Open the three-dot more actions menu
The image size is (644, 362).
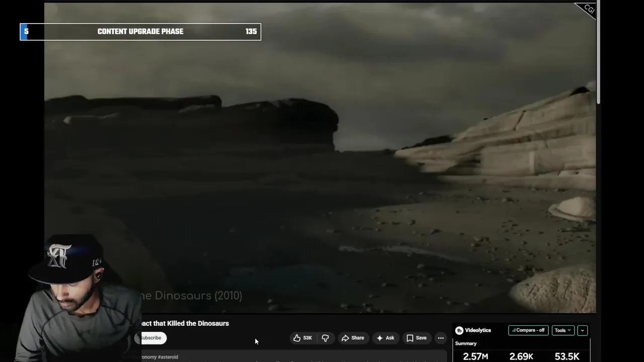441,338
